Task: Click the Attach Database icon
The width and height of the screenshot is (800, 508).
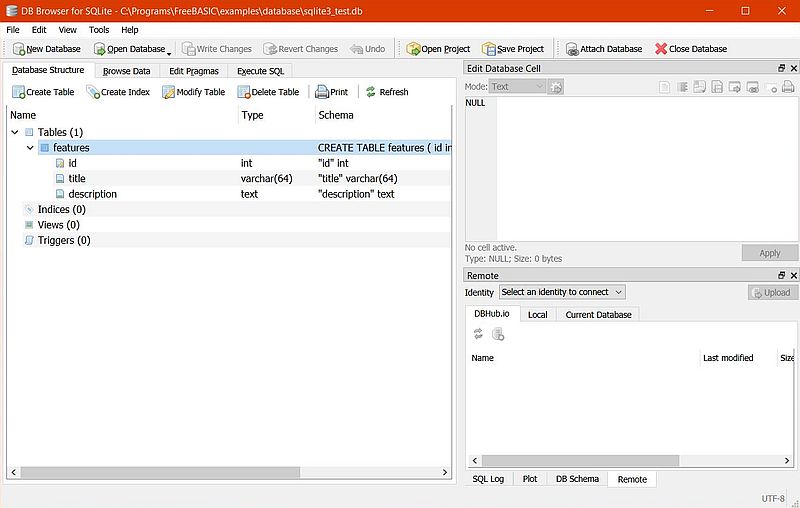Action: pyautogui.click(x=572, y=49)
